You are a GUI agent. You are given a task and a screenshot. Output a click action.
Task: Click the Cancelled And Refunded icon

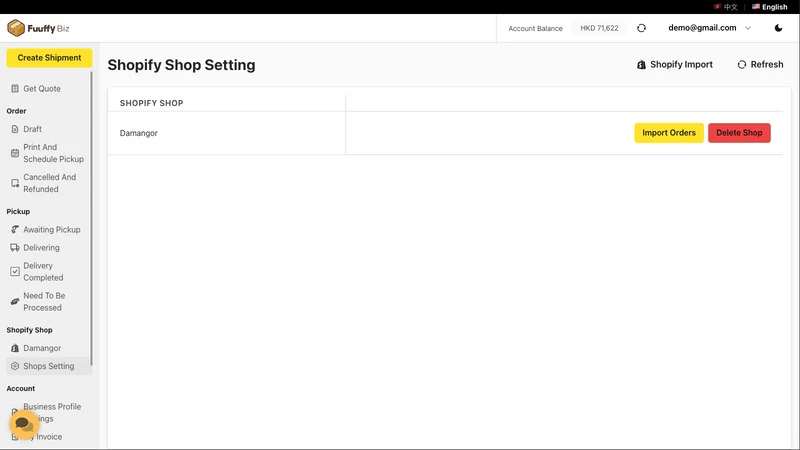point(15,183)
